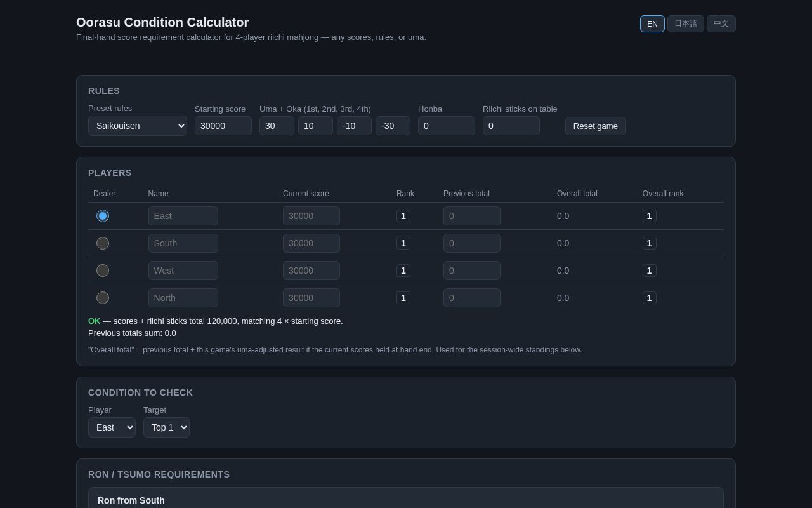Switch language to EN
This screenshot has height=508, width=812.
click(x=652, y=24)
